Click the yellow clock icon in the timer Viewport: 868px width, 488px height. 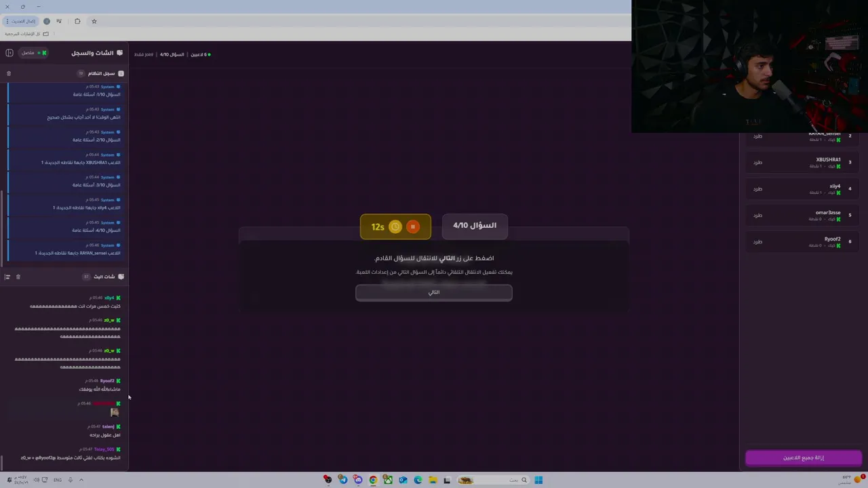coord(395,227)
